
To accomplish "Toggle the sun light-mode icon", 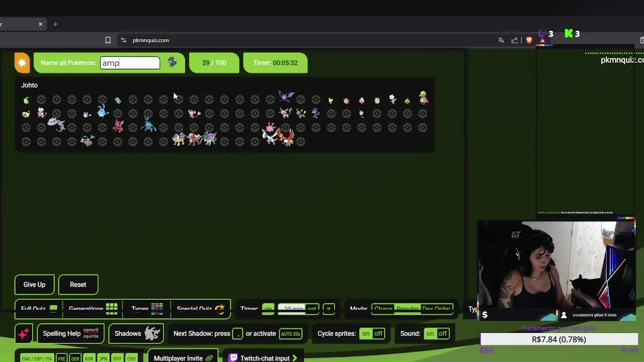I will 22,63.
